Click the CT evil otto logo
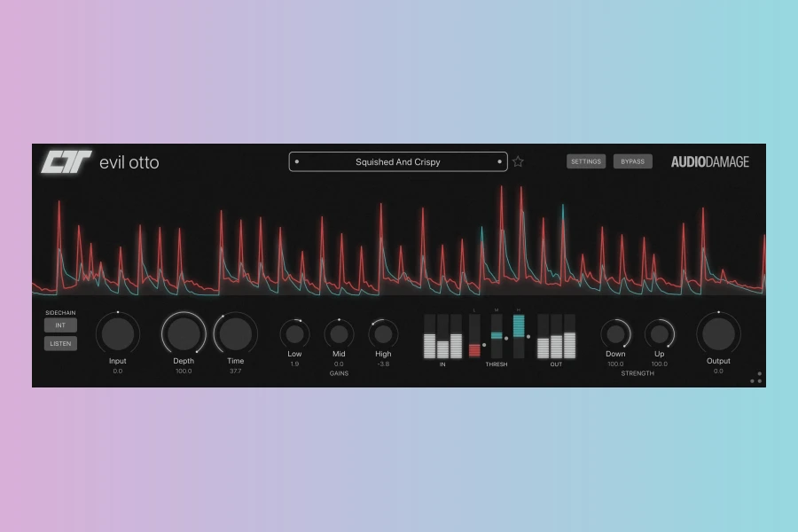The width and height of the screenshot is (798, 532). click(x=99, y=162)
